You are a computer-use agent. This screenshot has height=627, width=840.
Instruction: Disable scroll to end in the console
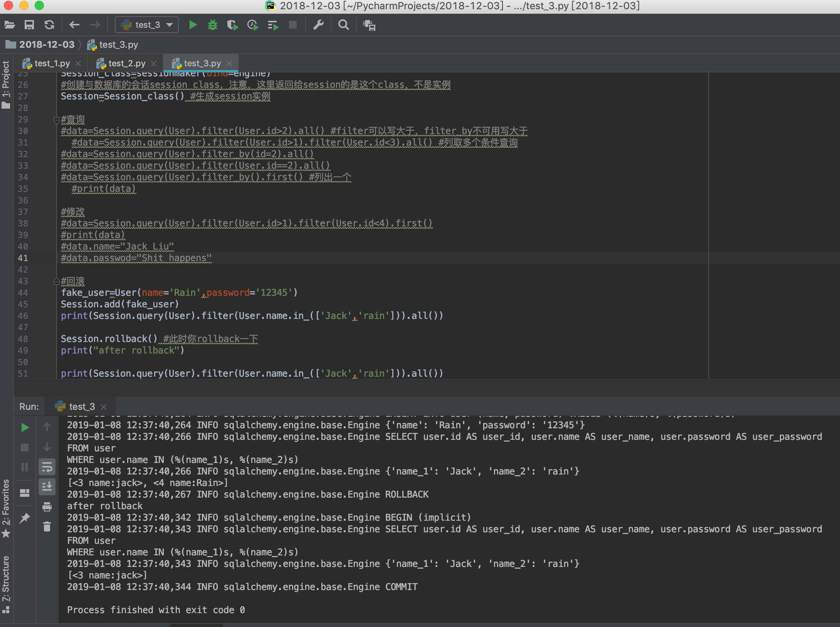47,487
